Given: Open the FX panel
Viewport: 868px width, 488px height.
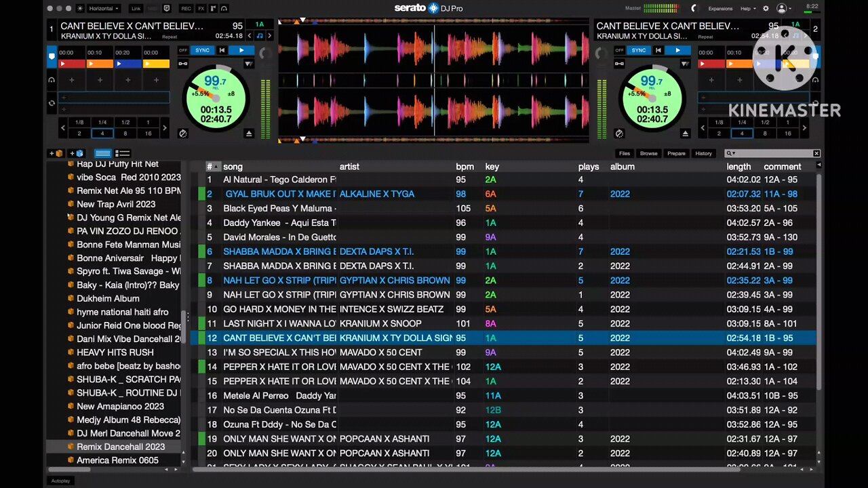Looking at the screenshot, I should tap(201, 9).
